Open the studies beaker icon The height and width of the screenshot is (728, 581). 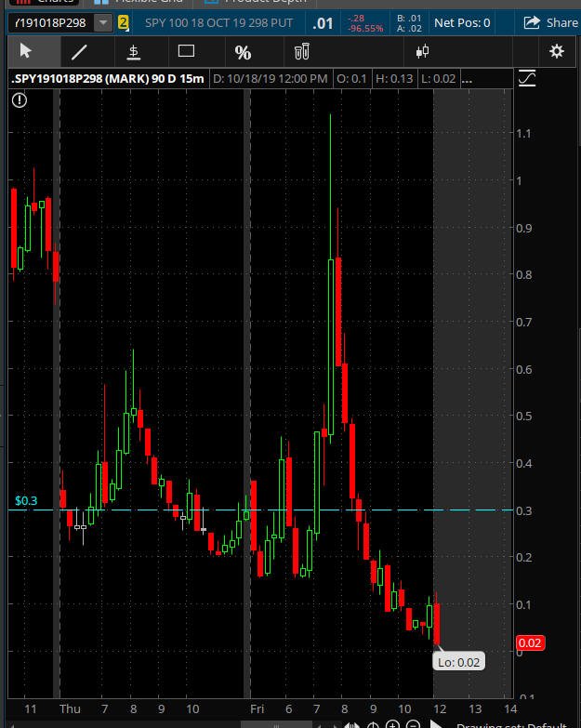(x=301, y=51)
